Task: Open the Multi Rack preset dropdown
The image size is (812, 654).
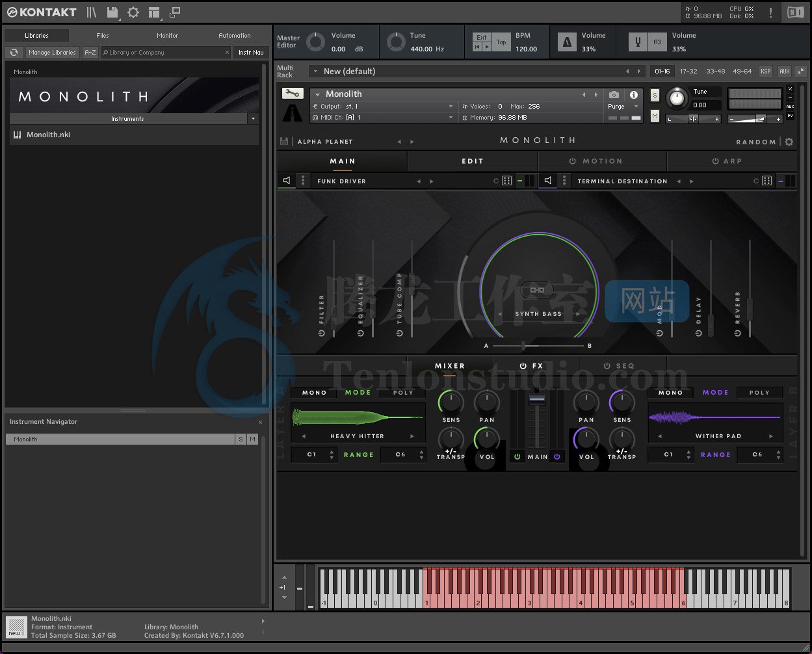Action: pos(315,72)
